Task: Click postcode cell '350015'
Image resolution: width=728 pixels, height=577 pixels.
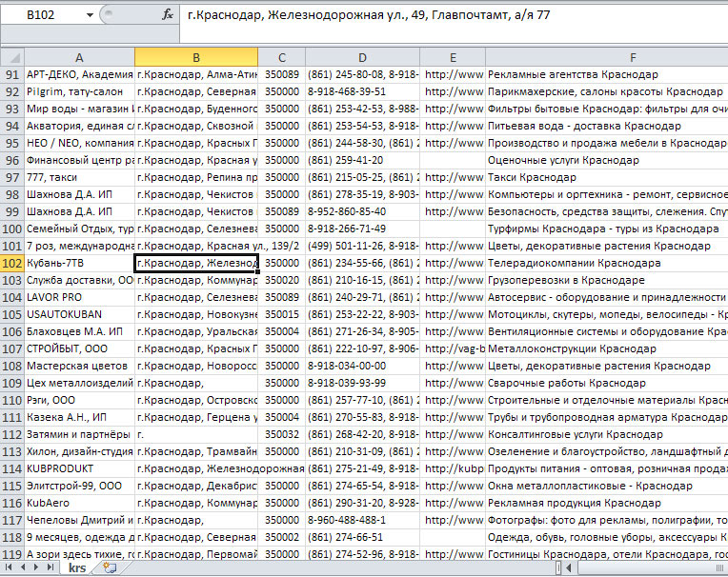Action: coord(282,315)
